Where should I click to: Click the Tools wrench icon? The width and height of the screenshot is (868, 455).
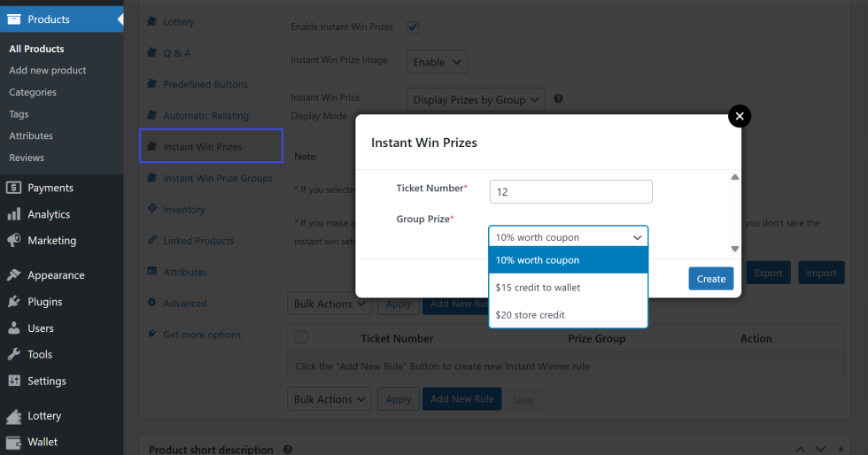point(14,354)
